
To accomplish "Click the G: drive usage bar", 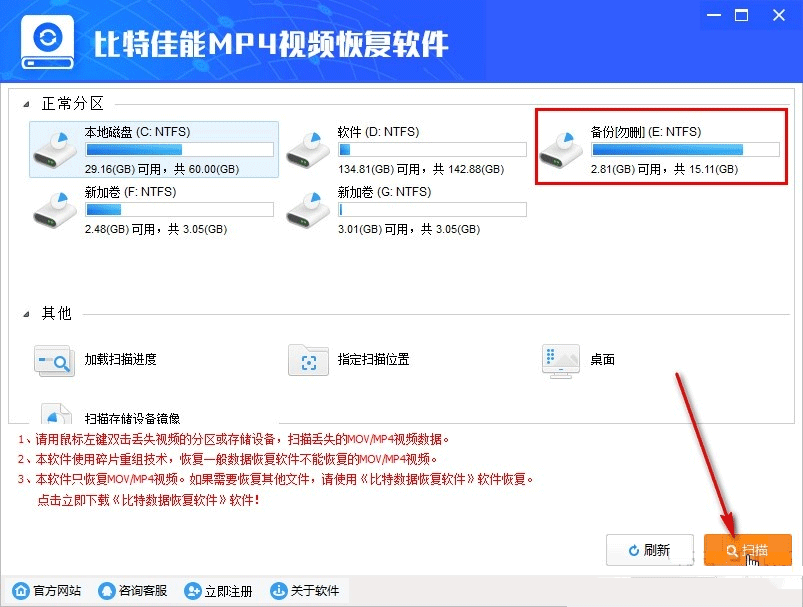I will point(432,210).
